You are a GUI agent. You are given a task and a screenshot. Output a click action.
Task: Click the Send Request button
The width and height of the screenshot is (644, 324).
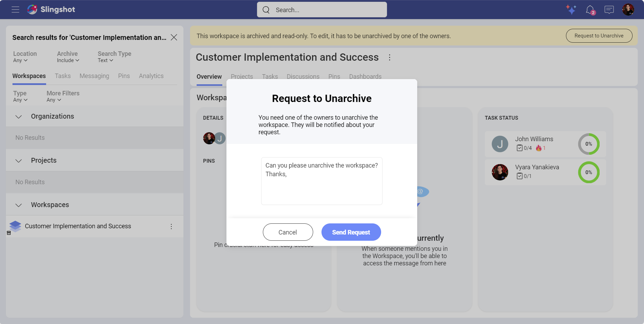tap(351, 232)
